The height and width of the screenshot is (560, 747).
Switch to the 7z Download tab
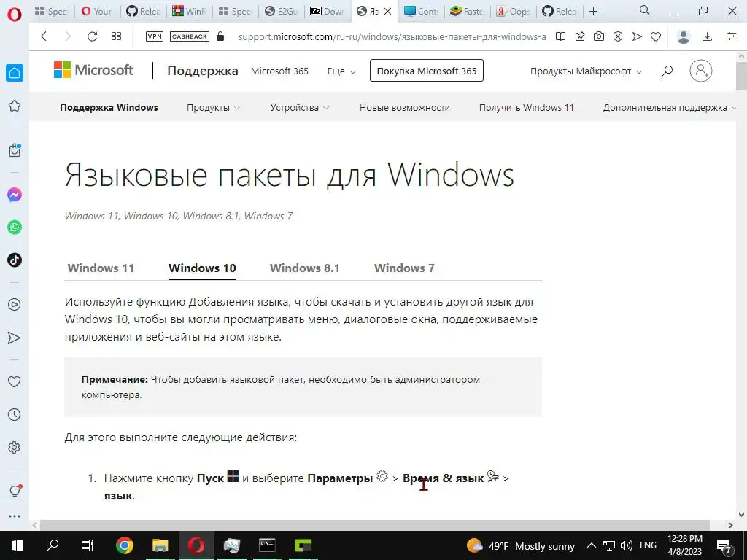coord(327,11)
